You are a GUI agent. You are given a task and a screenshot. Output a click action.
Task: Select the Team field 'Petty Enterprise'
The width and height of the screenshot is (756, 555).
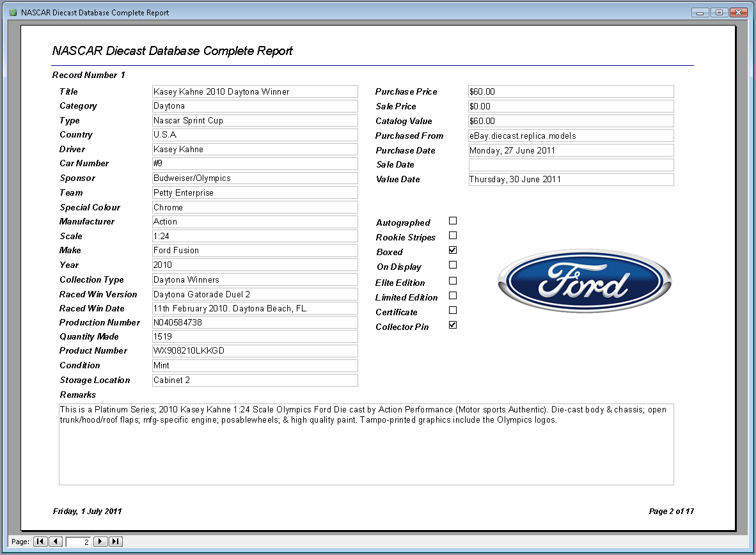coord(255,193)
